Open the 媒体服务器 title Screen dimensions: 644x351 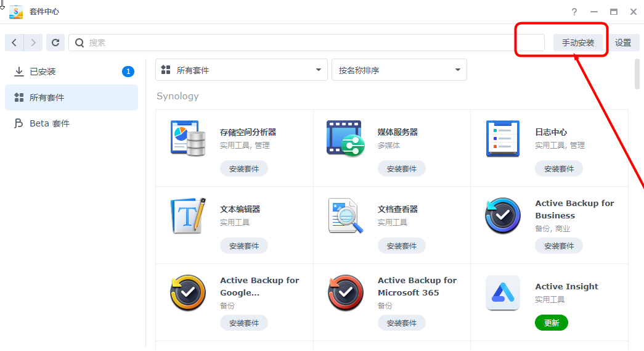397,133
